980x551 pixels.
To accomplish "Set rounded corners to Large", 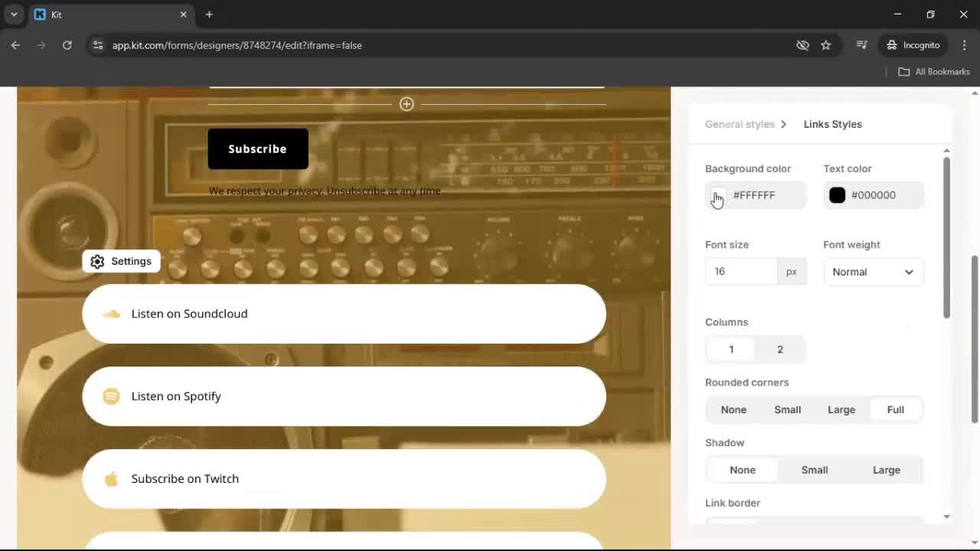I will [x=841, y=409].
